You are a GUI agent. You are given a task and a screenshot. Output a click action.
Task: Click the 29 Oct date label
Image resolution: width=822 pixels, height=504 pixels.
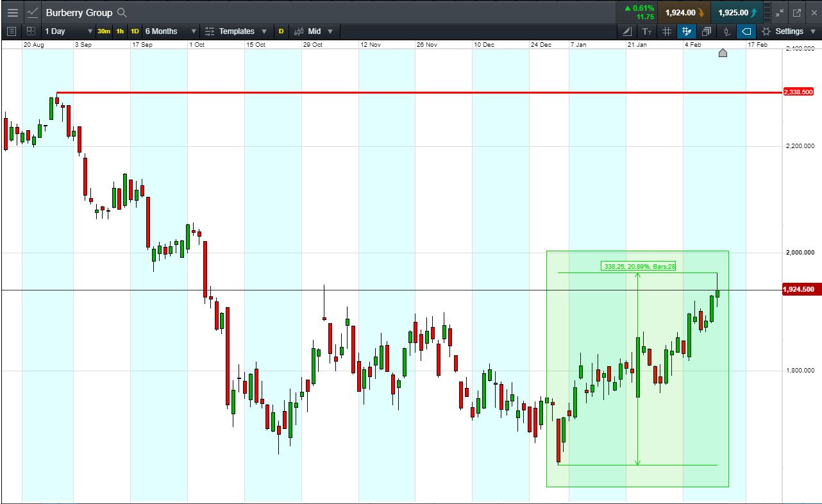coord(313,45)
